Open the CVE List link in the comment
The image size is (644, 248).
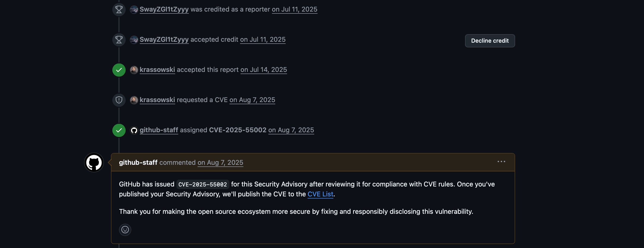tap(320, 194)
